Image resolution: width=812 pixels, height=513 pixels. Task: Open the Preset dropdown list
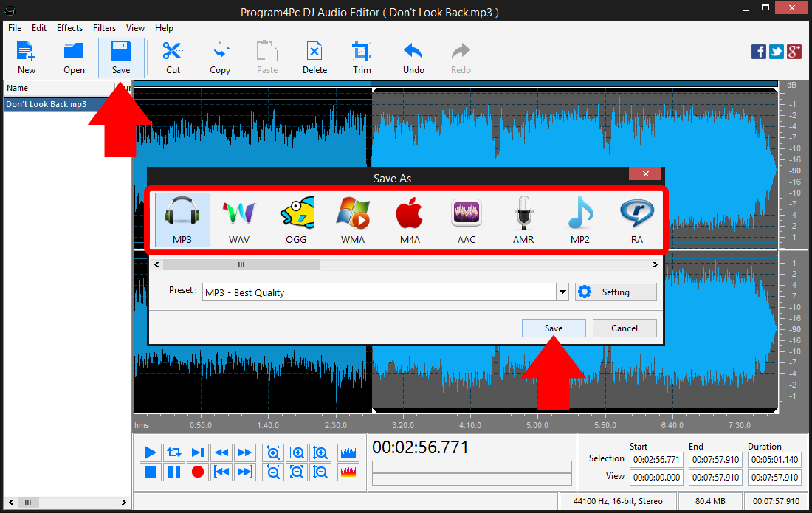click(562, 292)
